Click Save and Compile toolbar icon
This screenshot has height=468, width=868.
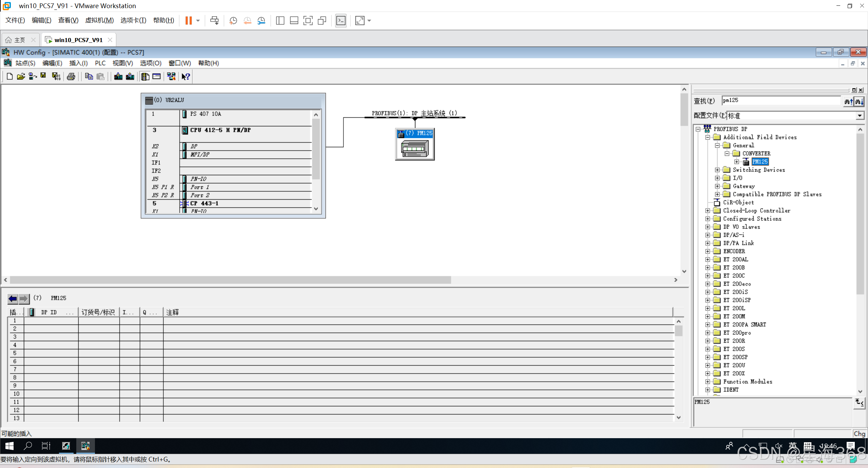point(56,76)
